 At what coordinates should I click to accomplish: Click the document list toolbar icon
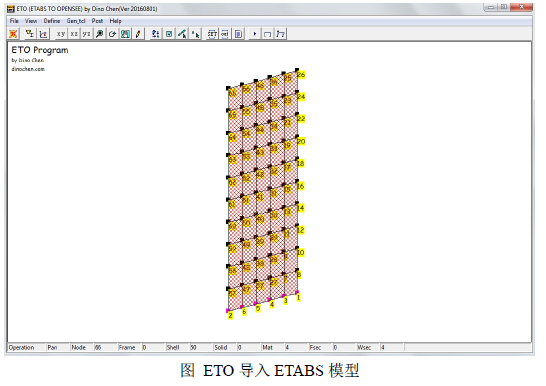[x=239, y=34]
